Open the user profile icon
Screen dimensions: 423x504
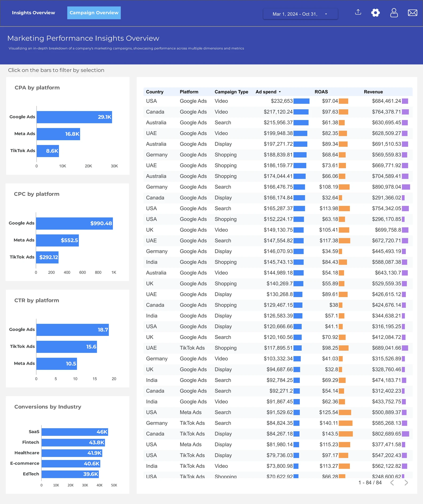pos(394,12)
